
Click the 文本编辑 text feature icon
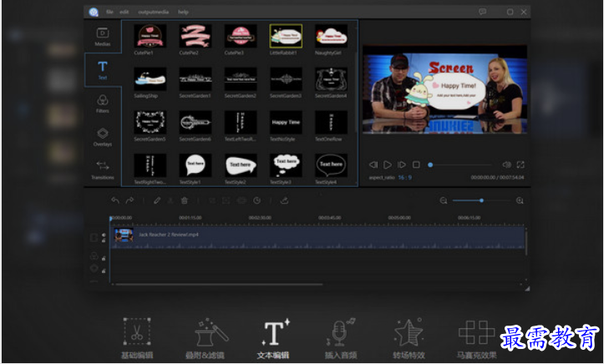pyautogui.click(x=276, y=332)
